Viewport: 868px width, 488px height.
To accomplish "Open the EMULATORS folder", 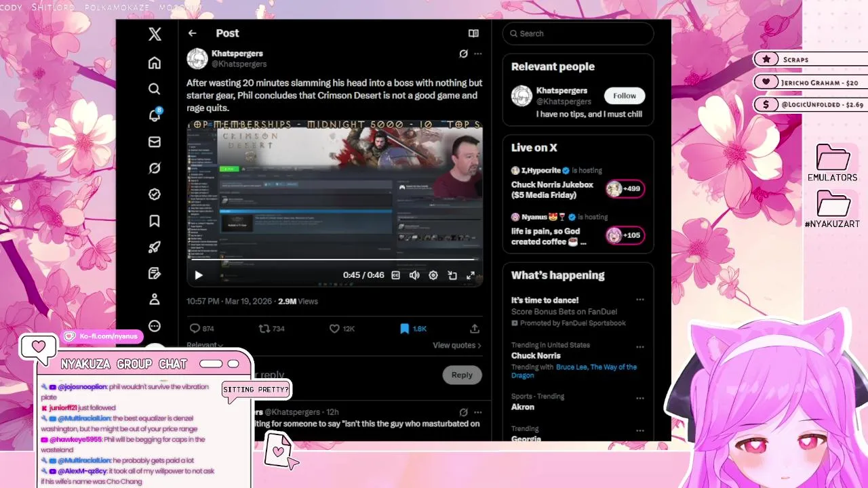I will 833,163.
